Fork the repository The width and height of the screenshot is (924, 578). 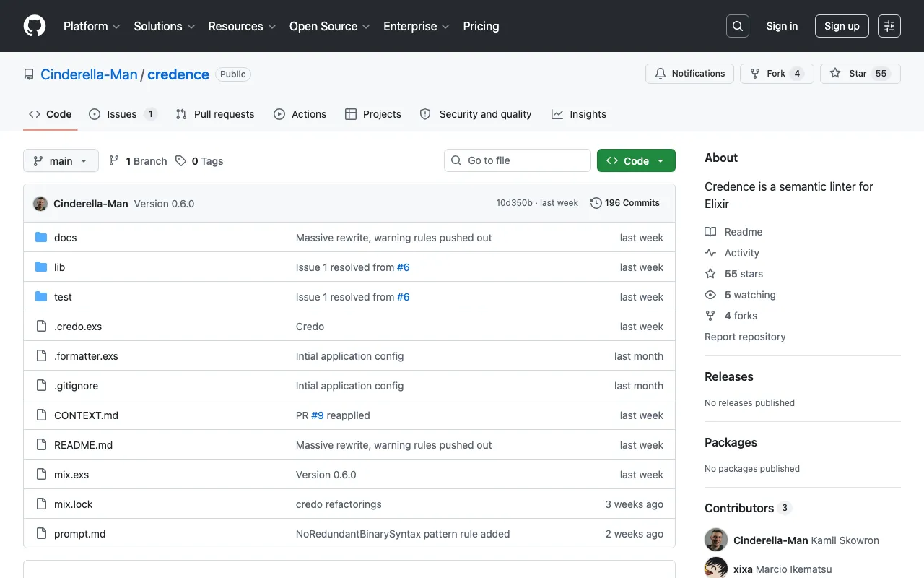coord(777,74)
